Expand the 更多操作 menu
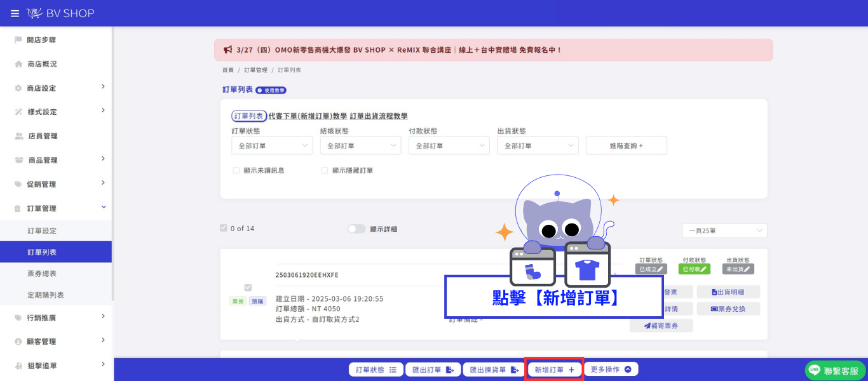This screenshot has height=381, width=868. tap(611, 370)
